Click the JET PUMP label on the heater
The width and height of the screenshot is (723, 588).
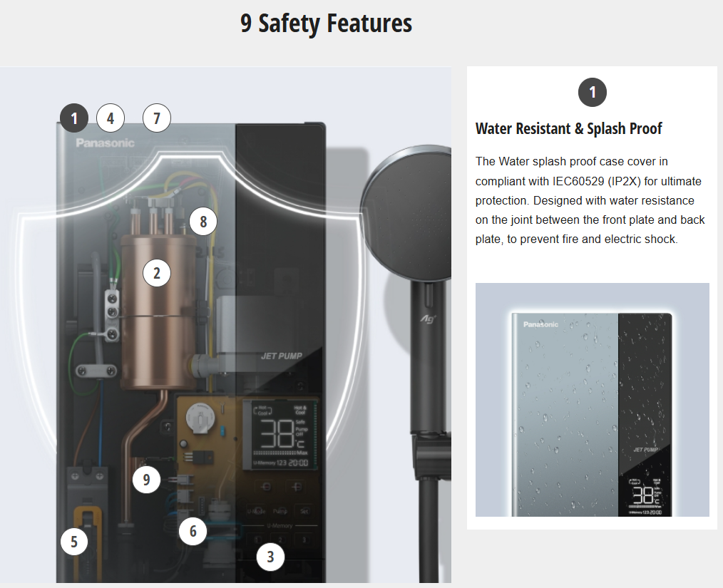click(281, 356)
